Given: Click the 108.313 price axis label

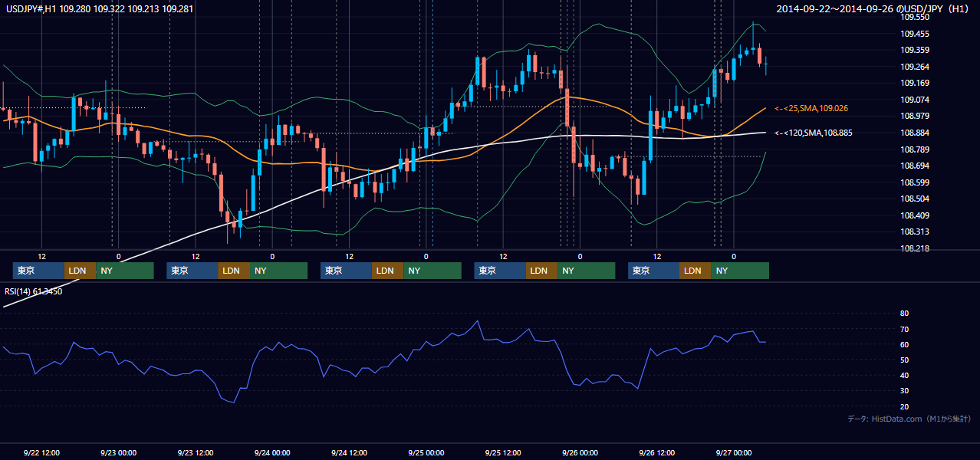Looking at the screenshot, I should (x=914, y=232).
